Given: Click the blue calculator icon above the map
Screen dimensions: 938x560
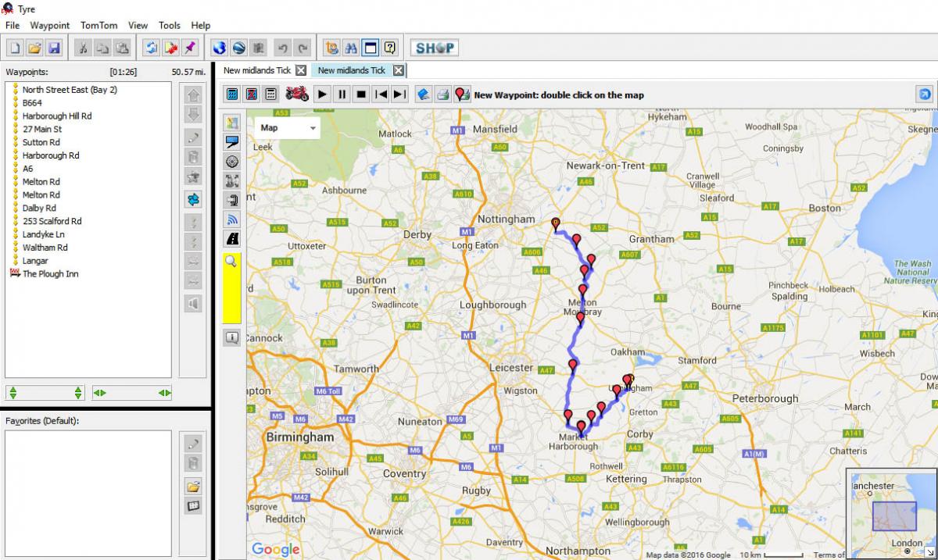Looking at the screenshot, I should [232, 95].
